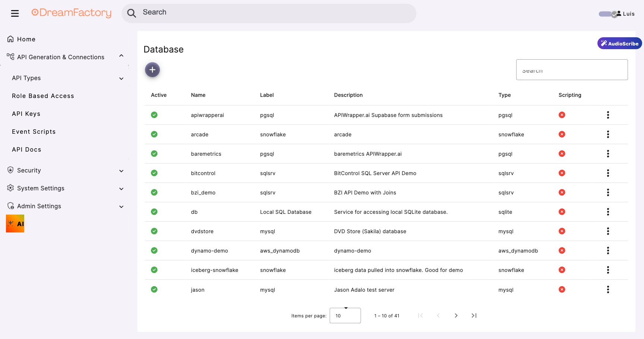The height and width of the screenshot is (339, 644).
Task: Expand the System Settings section
Action: pyautogui.click(x=121, y=189)
